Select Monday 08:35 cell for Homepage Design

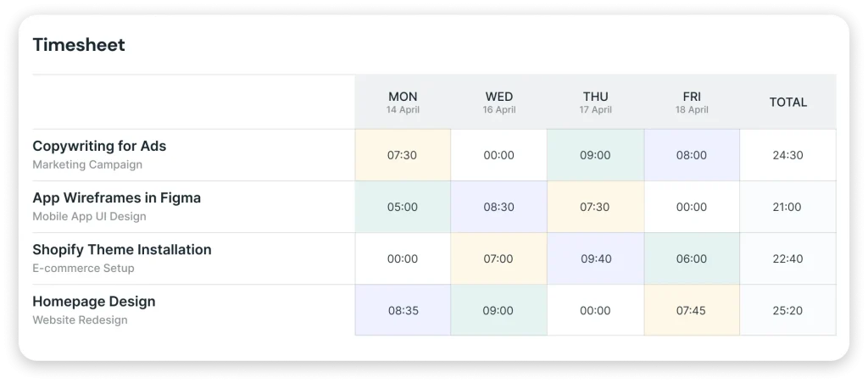click(x=403, y=310)
